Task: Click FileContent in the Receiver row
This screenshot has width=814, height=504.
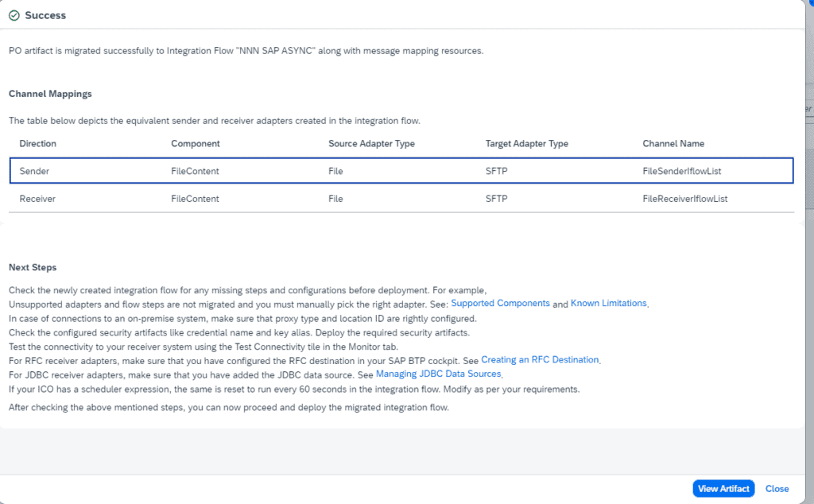Action: coord(195,198)
